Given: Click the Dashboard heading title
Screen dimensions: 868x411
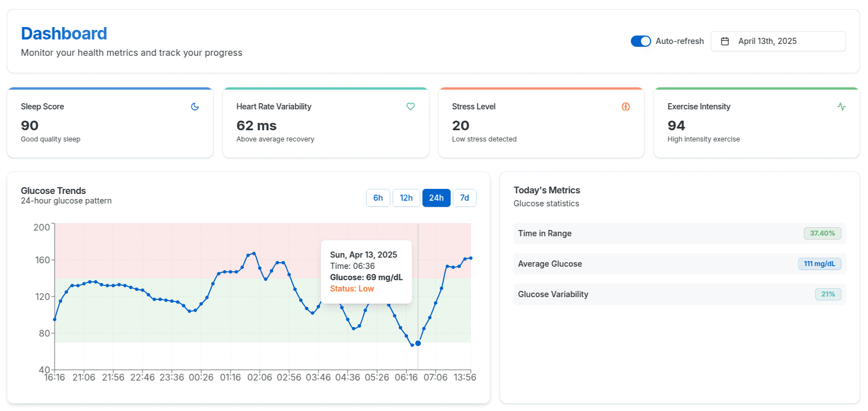Looking at the screenshot, I should tap(64, 34).
